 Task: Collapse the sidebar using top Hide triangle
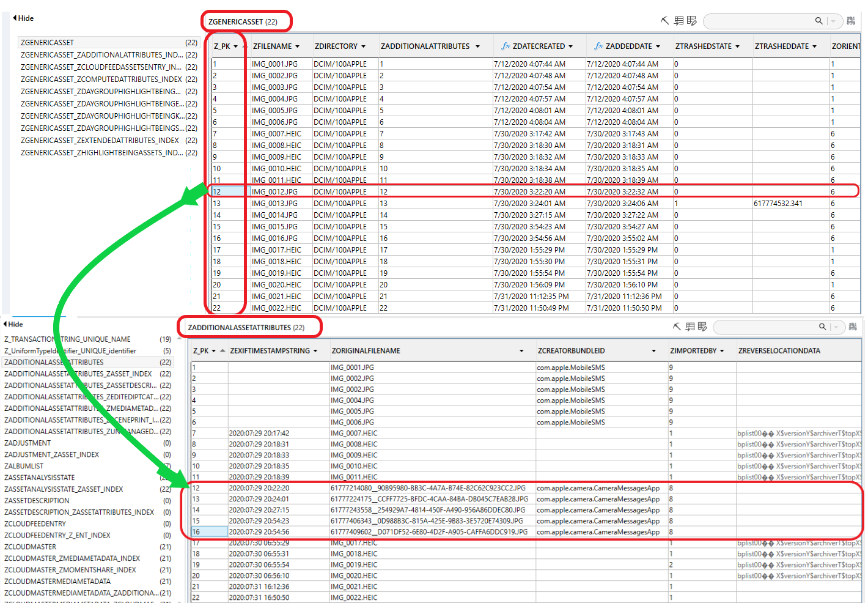pyautogui.click(x=14, y=18)
